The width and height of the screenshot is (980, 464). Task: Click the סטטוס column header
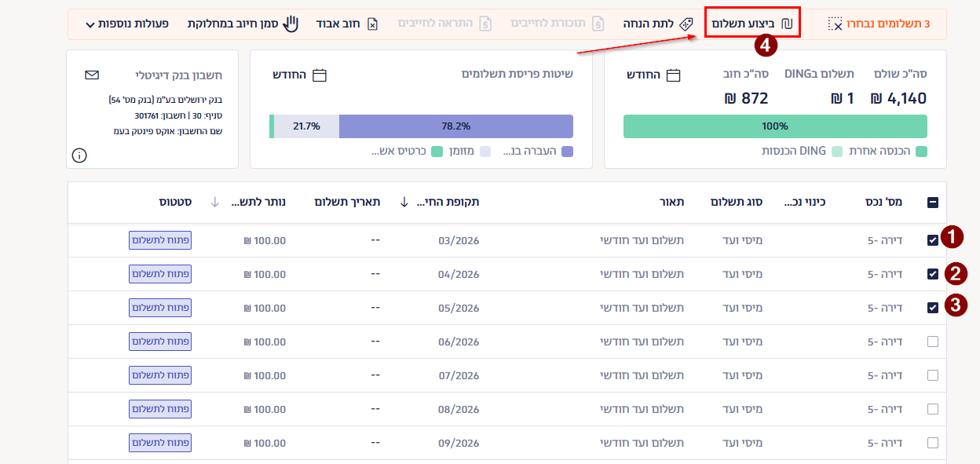175,203
